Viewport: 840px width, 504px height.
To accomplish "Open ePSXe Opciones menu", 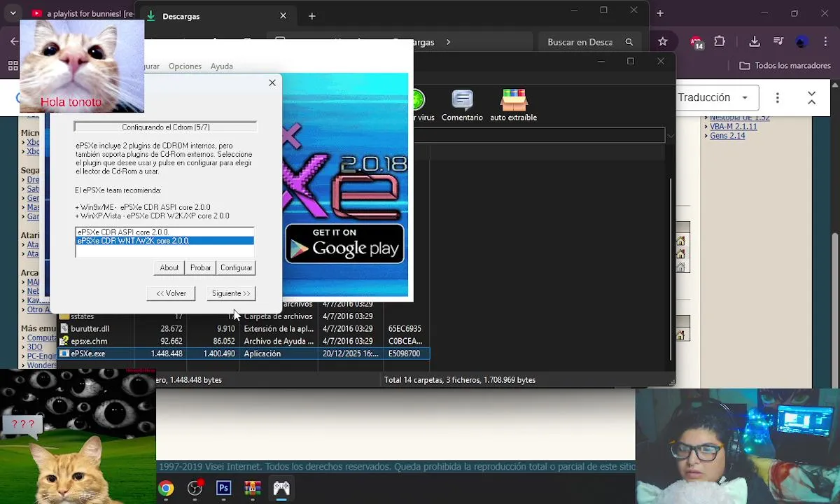I will click(185, 66).
